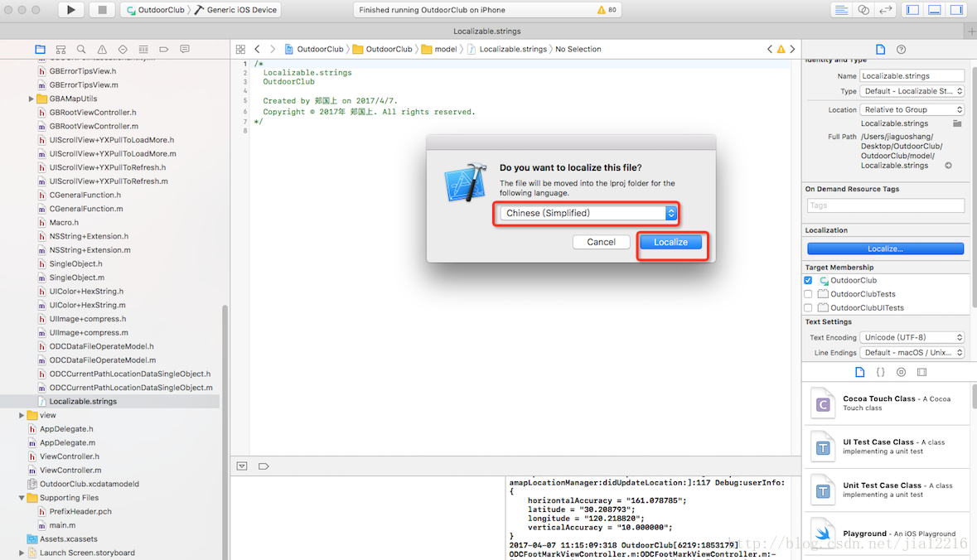Open the Report navigator icon
This screenshot has height=560, width=977.
[185, 49]
